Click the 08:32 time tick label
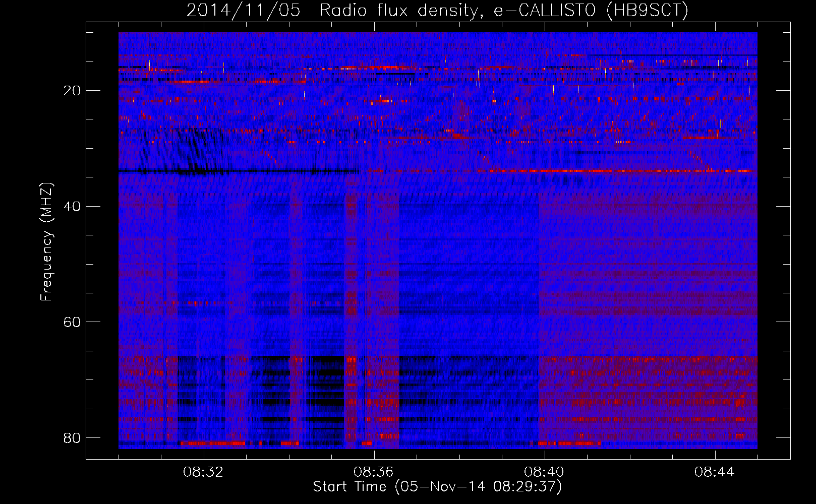 coord(203,472)
